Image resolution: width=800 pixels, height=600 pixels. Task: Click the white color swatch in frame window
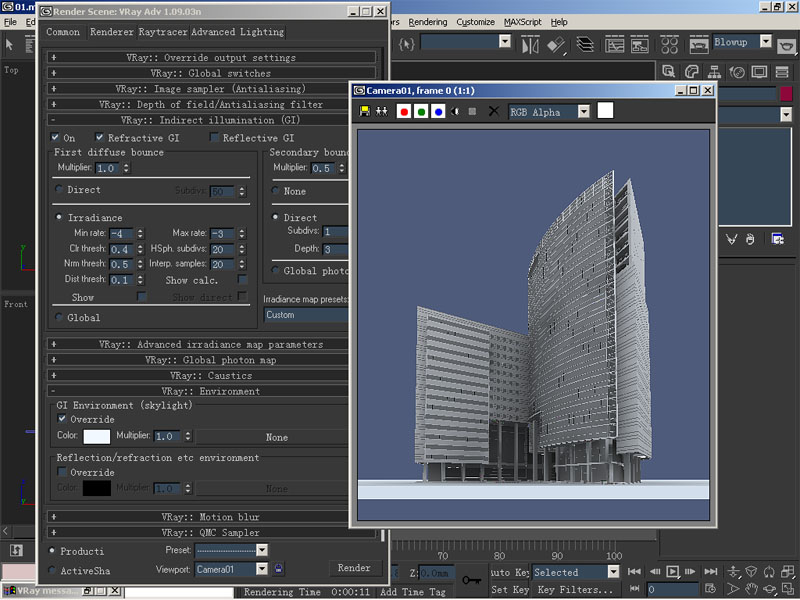(605, 110)
